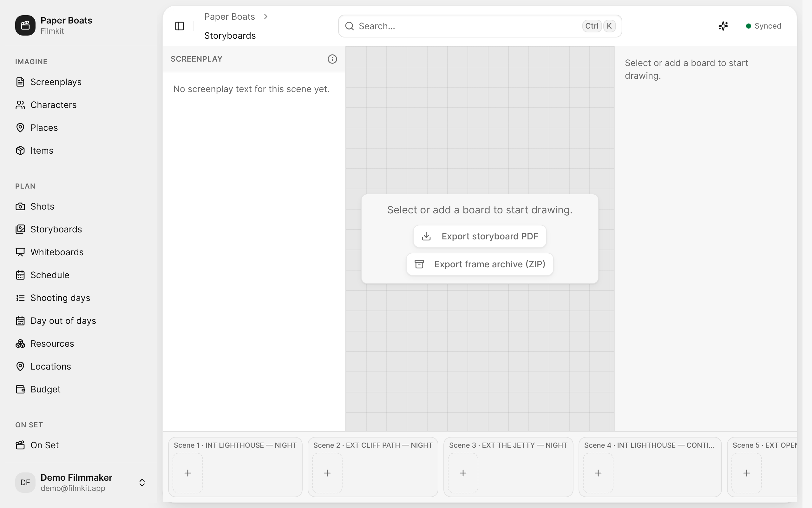Add a board to Scene 1 INT LIGHTHOUSE
The width and height of the screenshot is (812, 508).
[187, 473]
